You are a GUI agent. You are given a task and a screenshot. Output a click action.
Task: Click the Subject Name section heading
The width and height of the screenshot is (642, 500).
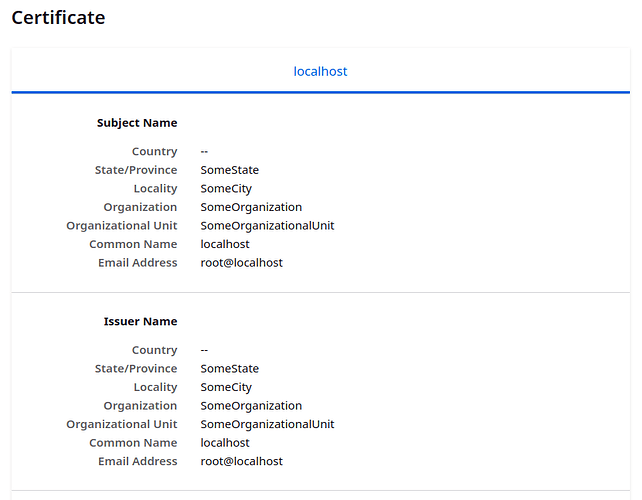click(x=137, y=123)
